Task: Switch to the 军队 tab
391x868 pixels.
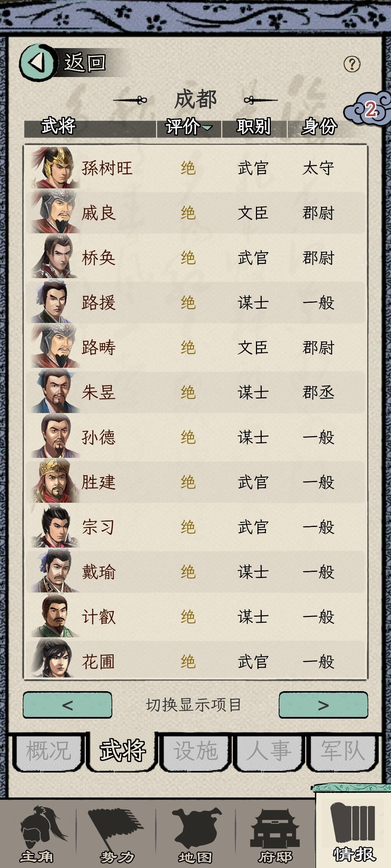Action: click(x=342, y=750)
